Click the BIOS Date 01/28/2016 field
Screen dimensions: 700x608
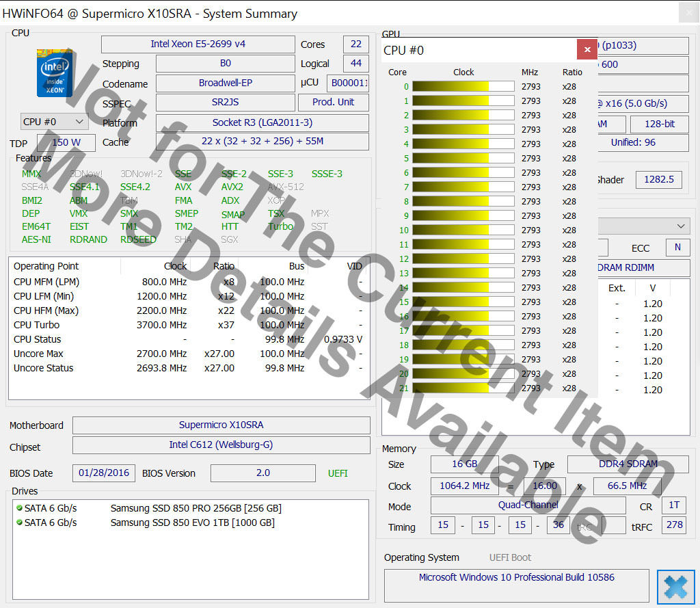click(x=104, y=473)
